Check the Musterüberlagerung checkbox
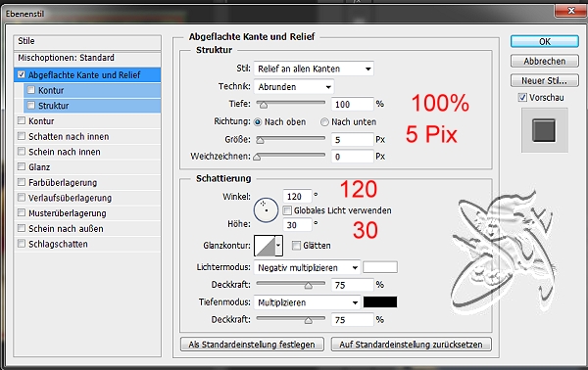 22,212
